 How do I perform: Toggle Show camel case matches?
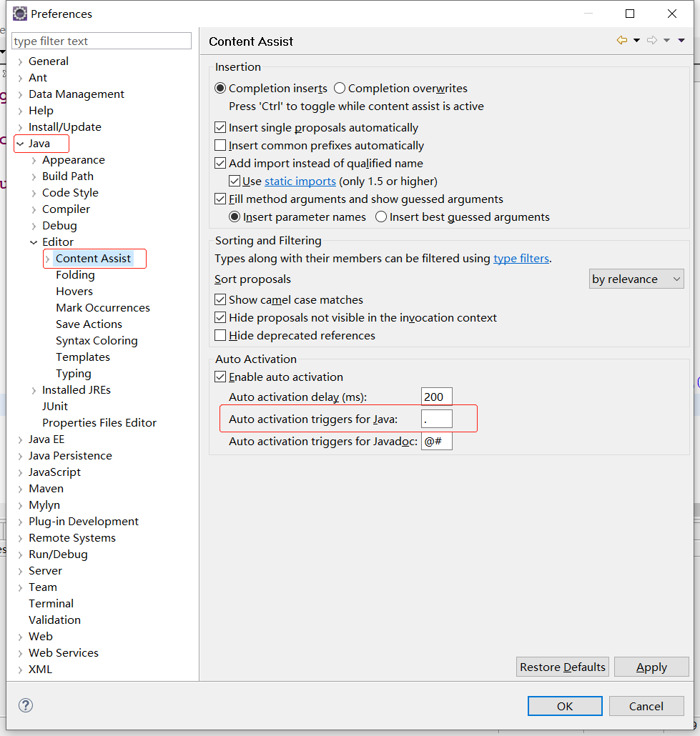pyautogui.click(x=220, y=299)
